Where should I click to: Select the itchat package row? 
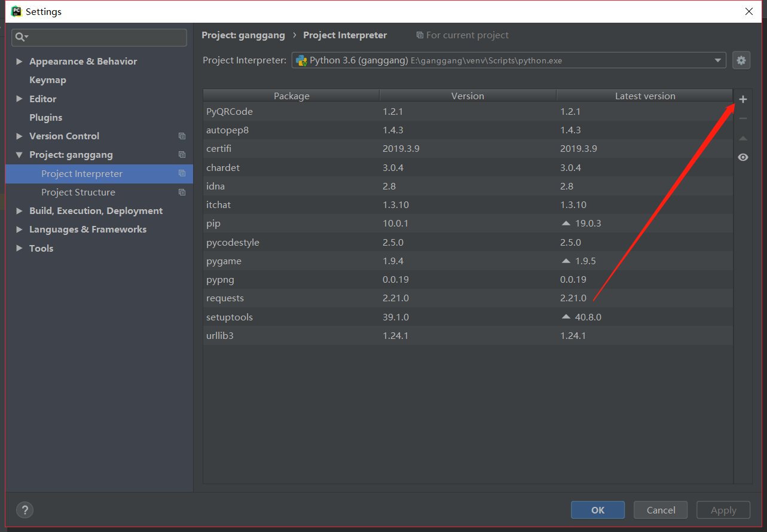point(468,204)
